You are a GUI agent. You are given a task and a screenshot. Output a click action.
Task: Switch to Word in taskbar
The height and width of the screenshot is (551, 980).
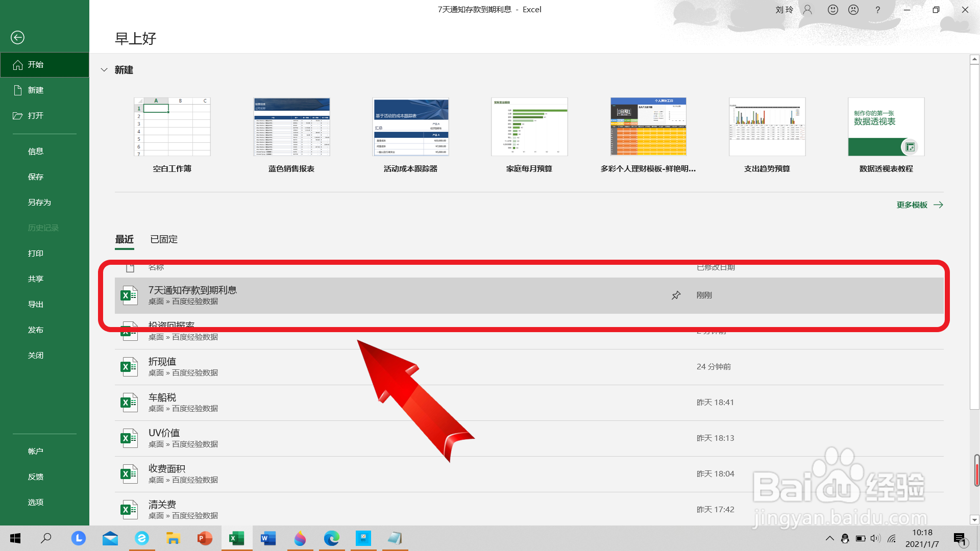(x=268, y=538)
